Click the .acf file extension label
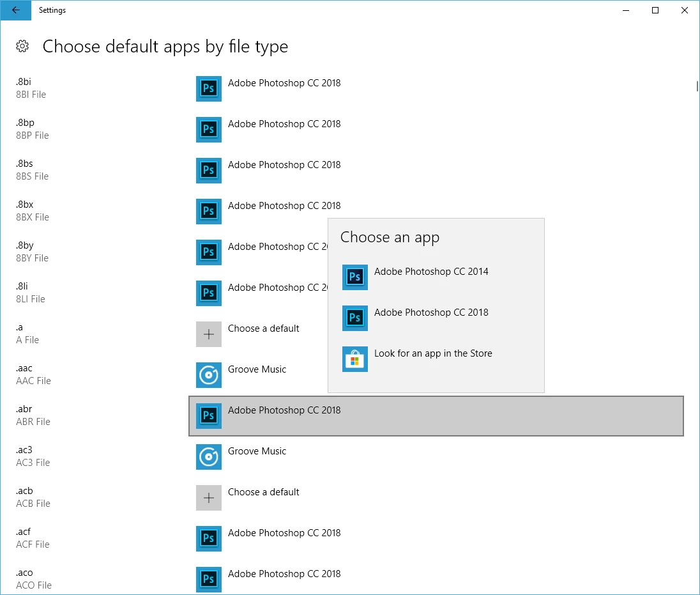This screenshot has width=700, height=595. [23, 532]
